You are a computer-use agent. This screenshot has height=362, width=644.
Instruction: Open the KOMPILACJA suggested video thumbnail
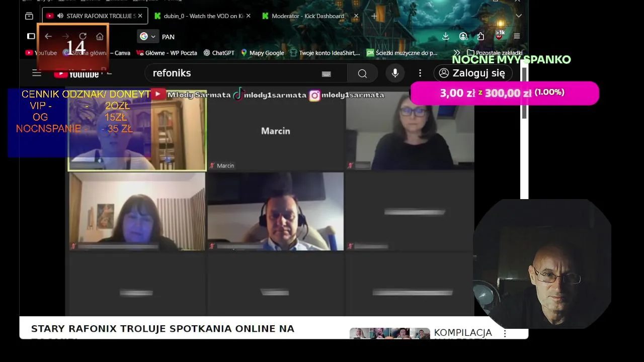pyautogui.click(x=390, y=333)
